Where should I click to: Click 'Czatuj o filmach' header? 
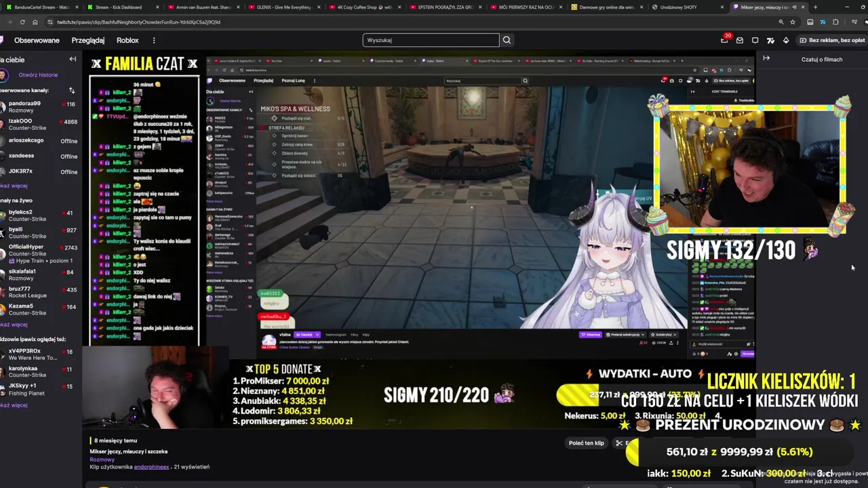[822, 59]
